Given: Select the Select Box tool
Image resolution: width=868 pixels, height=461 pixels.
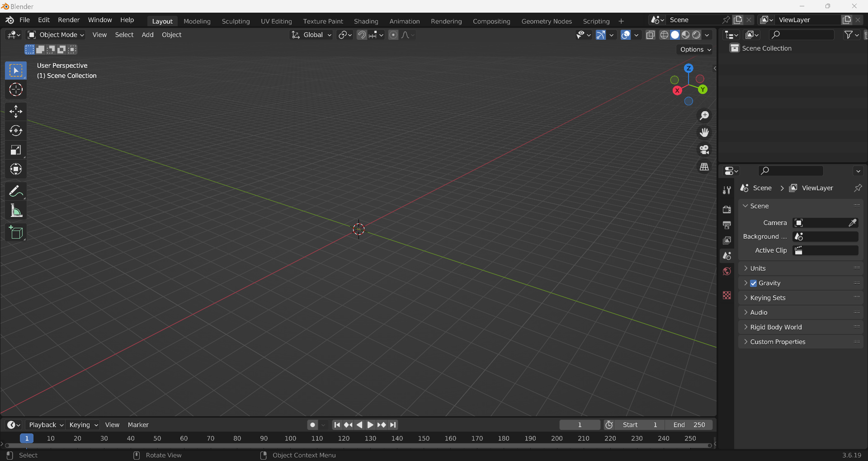Looking at the screenshot, I should [16, 71].
